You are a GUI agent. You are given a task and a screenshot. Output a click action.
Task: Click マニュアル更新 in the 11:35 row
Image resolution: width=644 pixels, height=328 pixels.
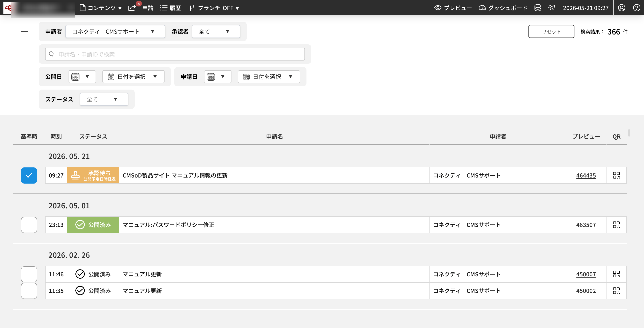pos(142,291)
